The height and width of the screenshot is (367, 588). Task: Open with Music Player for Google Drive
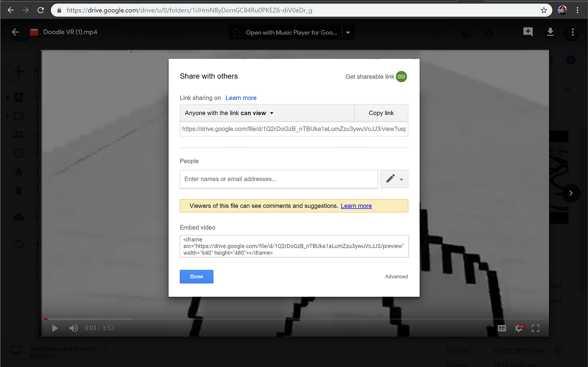(286, 32)
